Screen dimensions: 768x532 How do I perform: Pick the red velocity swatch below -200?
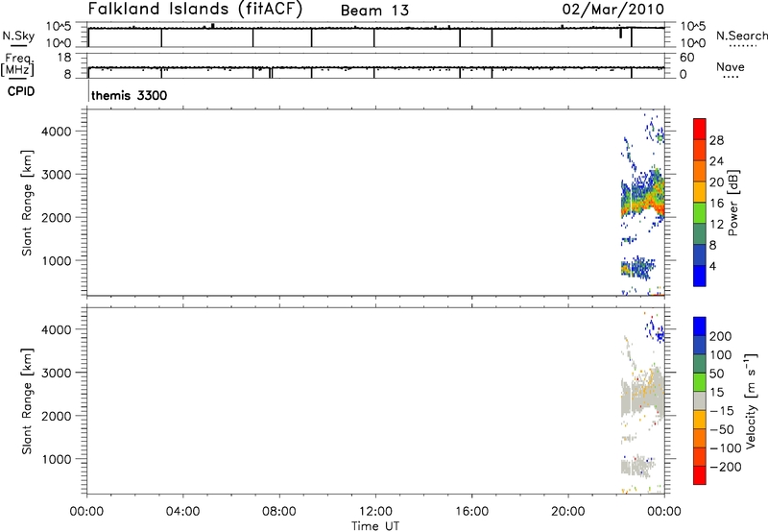point(700,475)
